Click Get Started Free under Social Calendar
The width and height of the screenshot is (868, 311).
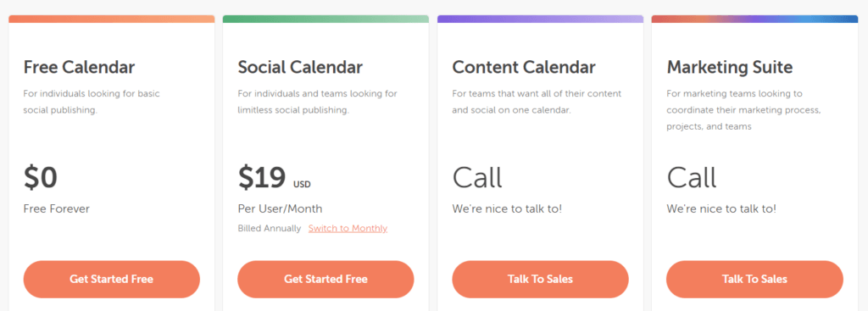pos(325,280)
